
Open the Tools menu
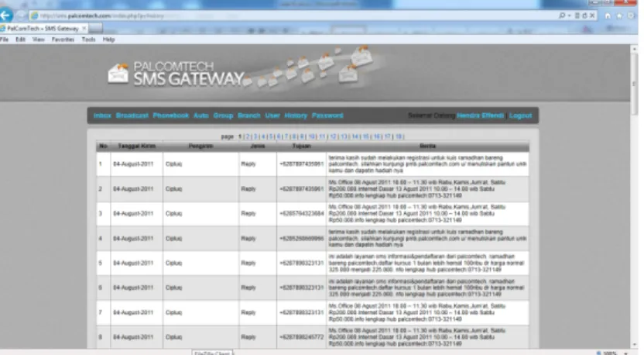coord(88,40)
